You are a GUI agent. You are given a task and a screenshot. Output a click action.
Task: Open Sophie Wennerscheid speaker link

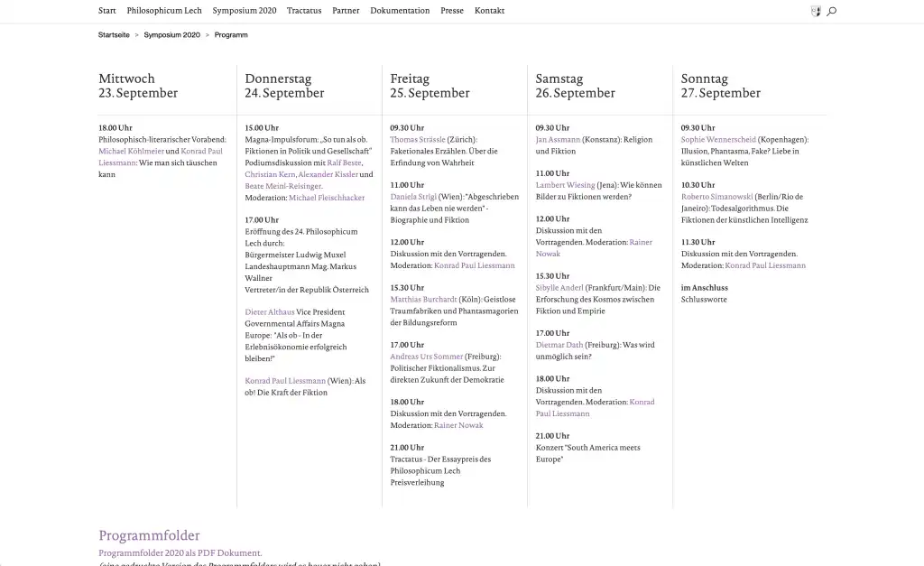(719, 140)
